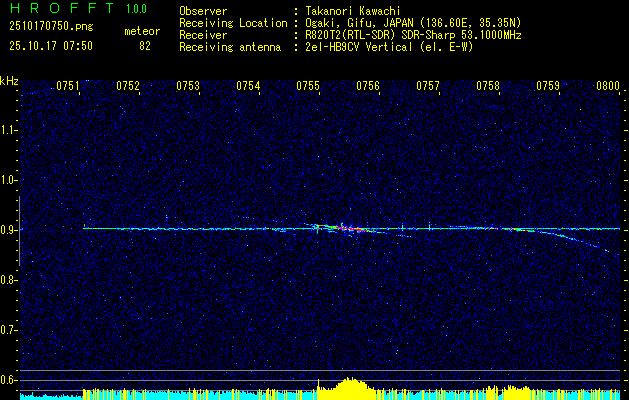Click time marker 0752

[128, 85]
